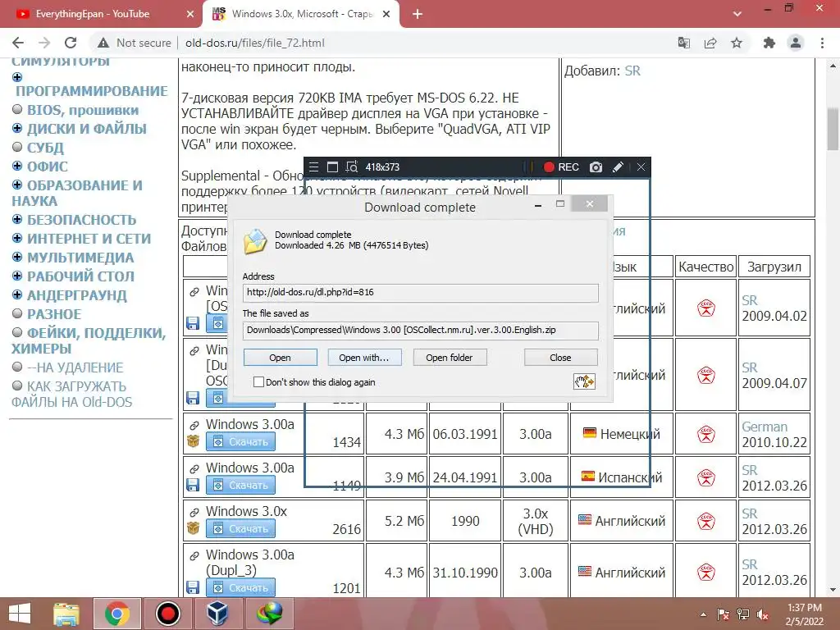Open the pencil drawing tool in recorder

pos(618,167)
